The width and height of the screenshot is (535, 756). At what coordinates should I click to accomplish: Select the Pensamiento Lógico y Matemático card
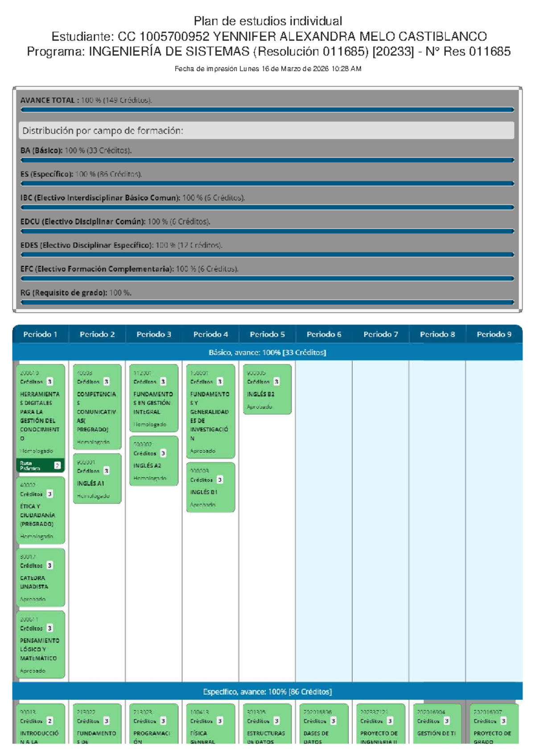pyautogui.click(x=40, y=644)
